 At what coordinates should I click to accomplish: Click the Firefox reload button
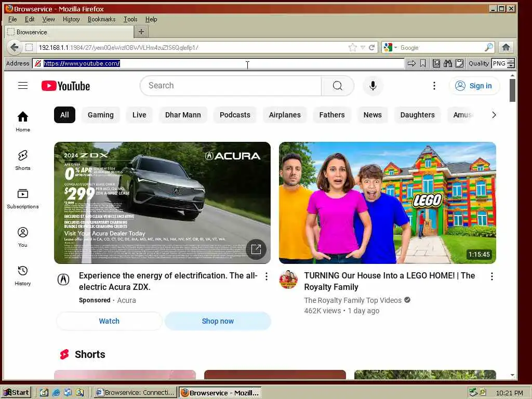[x=372, y=47]
